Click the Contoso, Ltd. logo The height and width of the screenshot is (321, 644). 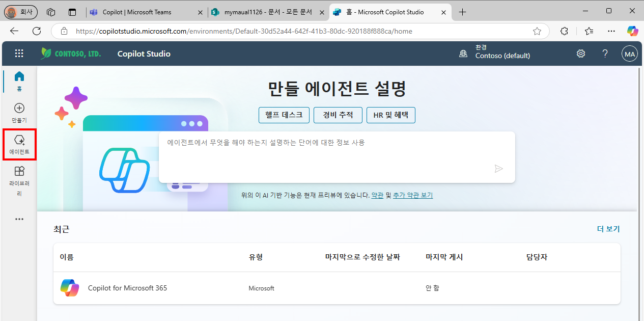tap(71, 53)
